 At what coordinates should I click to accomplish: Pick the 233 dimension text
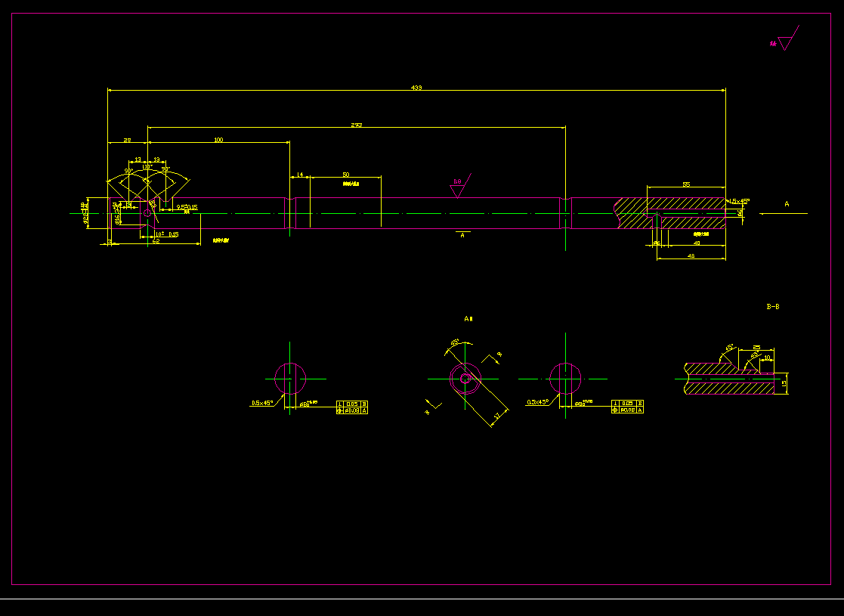(x=357, y=125)
